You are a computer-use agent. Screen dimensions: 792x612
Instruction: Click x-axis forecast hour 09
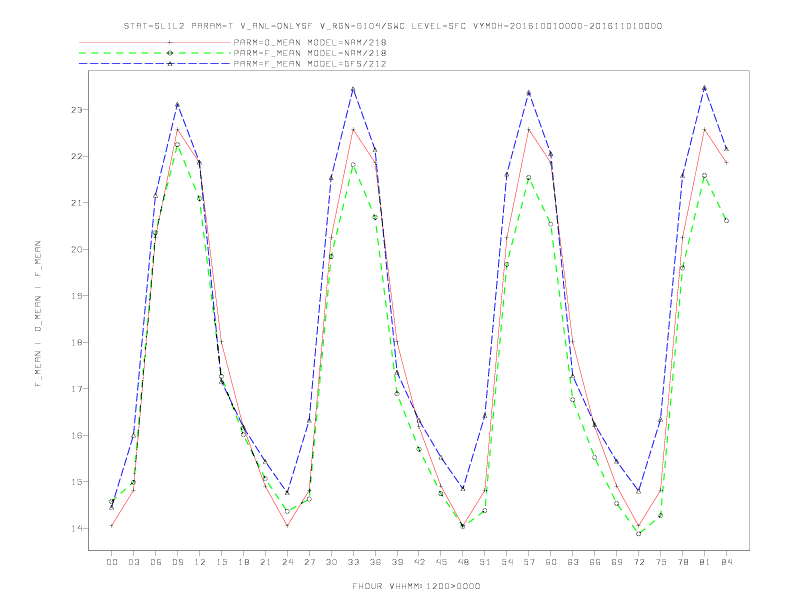click(x=177, y=562)
